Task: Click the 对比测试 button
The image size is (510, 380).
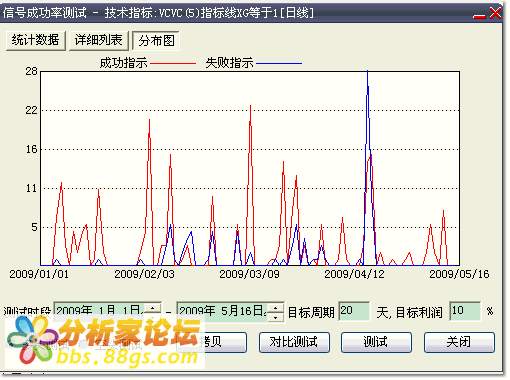Action: coord(294,342)
